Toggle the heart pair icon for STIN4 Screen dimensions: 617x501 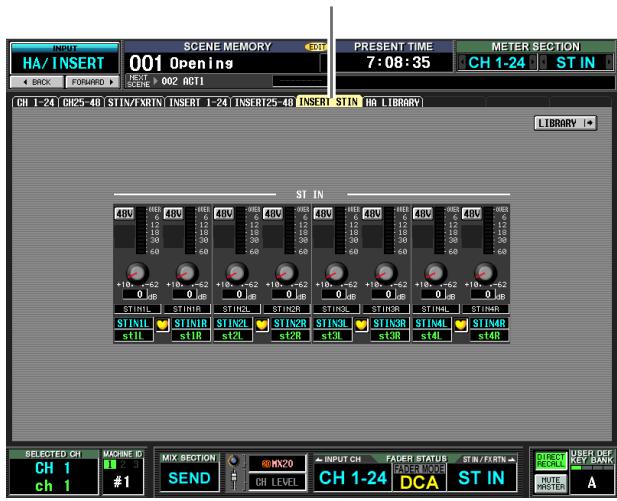click(x=461, y=325)
